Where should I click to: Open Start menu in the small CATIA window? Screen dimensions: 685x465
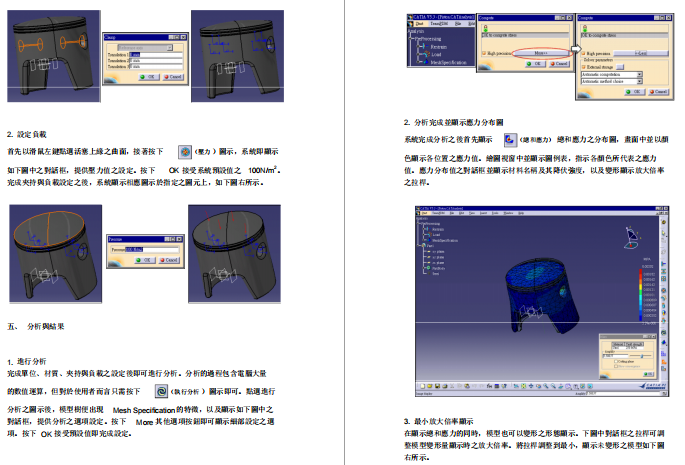point(420,24)
